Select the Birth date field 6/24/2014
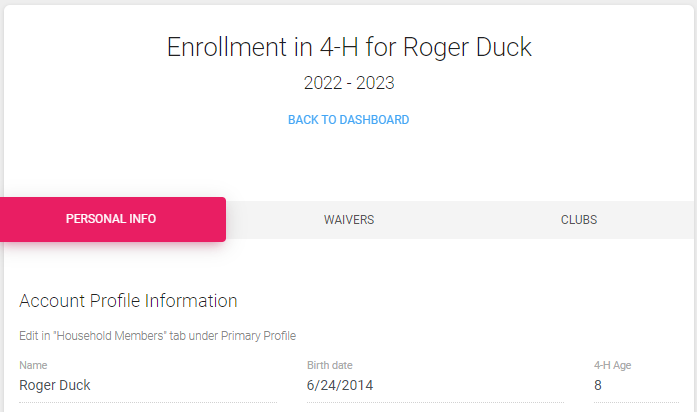The image size is (697, 412). (435, 385)
